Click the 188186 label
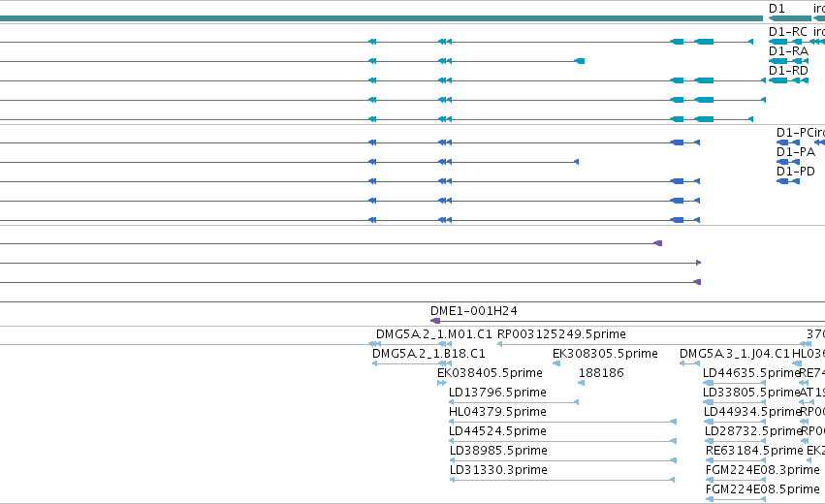Screen dimensions: 825x504 601,373
